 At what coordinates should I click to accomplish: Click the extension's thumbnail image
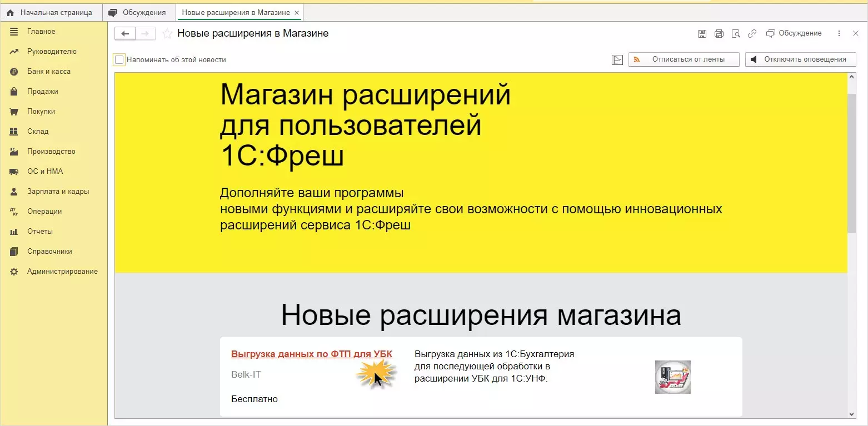click(x=673, y=377)
